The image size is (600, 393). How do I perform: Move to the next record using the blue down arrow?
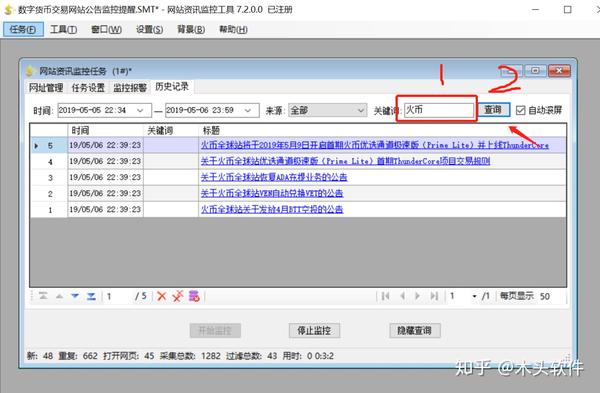pyautogui.click(x=75, y=296)
